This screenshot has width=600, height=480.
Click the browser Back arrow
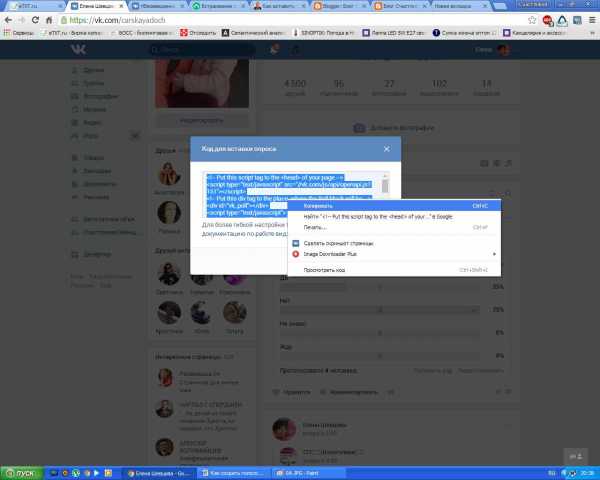click(8, 20)
